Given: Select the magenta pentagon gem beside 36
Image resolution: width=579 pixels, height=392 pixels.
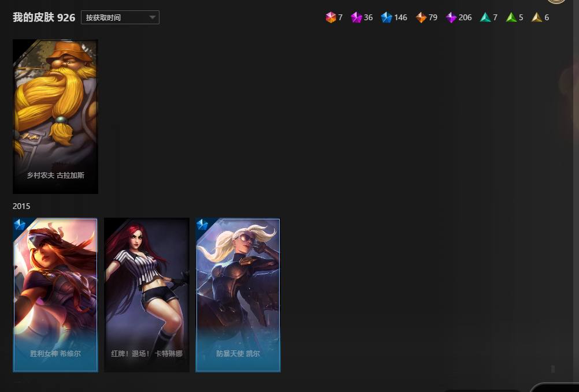Looking at the screenshot, I should pos(357,17).
